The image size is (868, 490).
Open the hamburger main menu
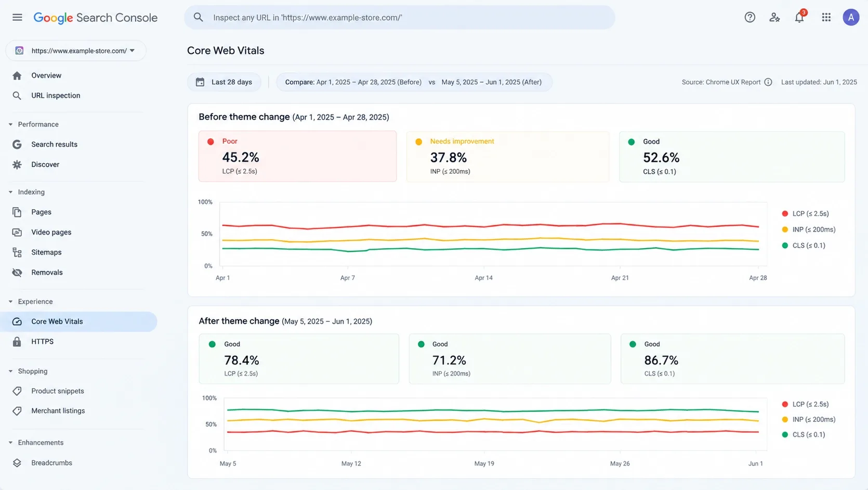point(17,17)
